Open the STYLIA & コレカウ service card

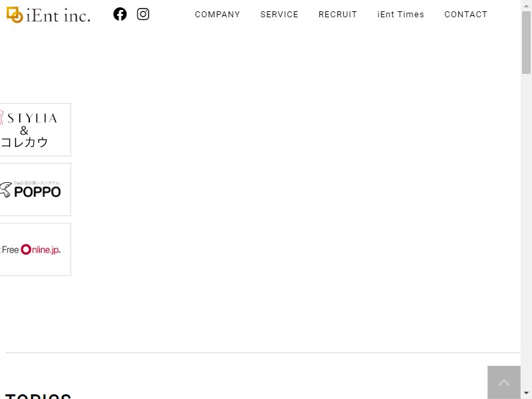[x=35, y=130]
